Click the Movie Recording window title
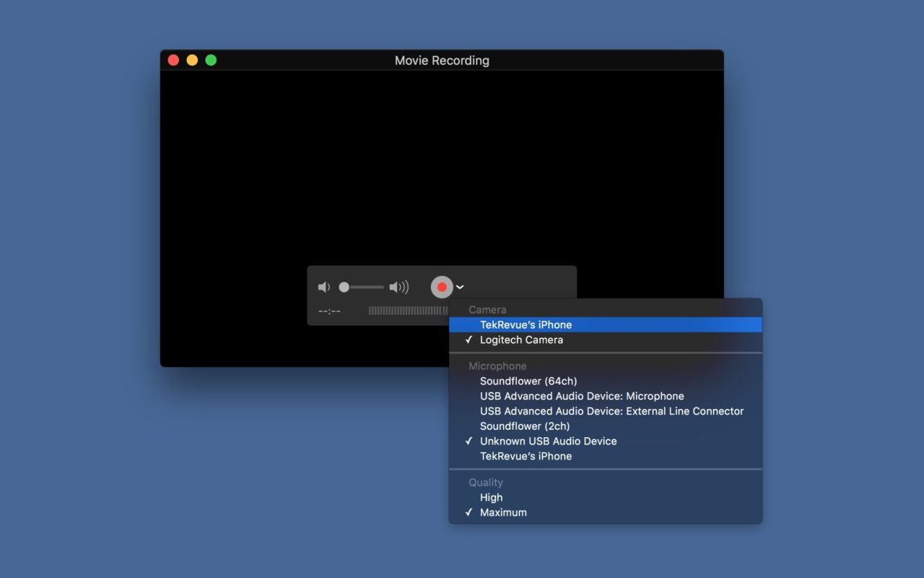Screen dimensions: 924x578 coord(442,61)
